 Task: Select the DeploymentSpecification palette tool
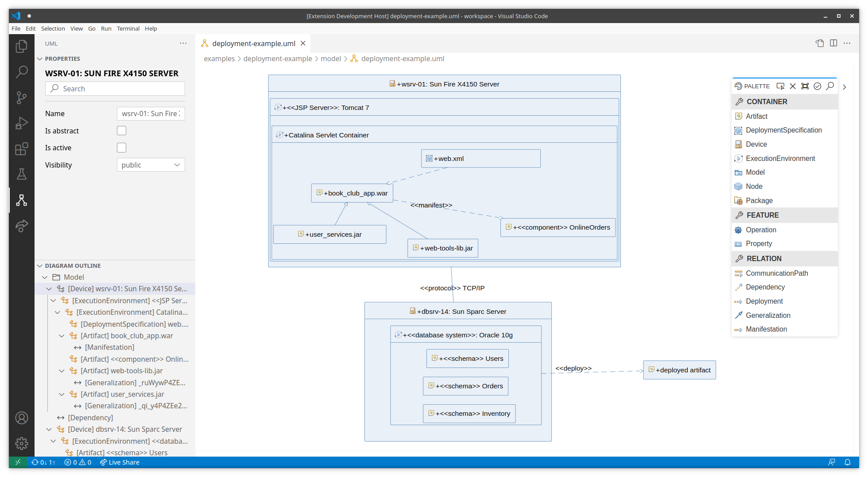tap(784, 130)
